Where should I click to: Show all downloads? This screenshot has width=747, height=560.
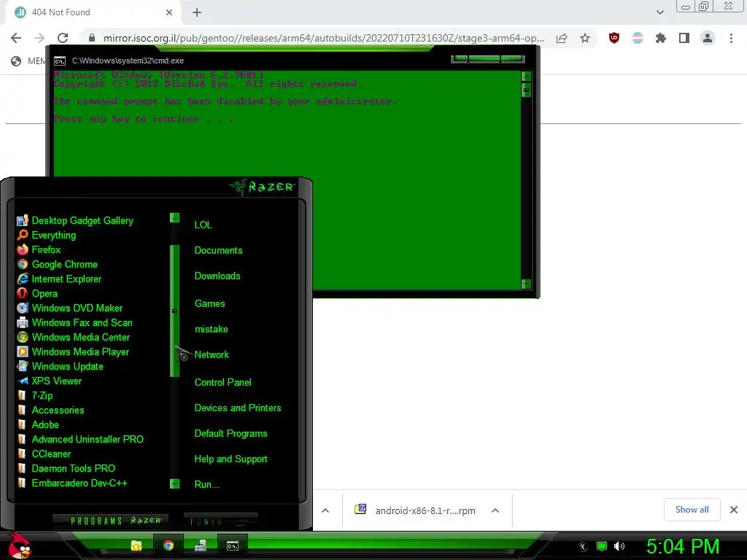[692, 510]
